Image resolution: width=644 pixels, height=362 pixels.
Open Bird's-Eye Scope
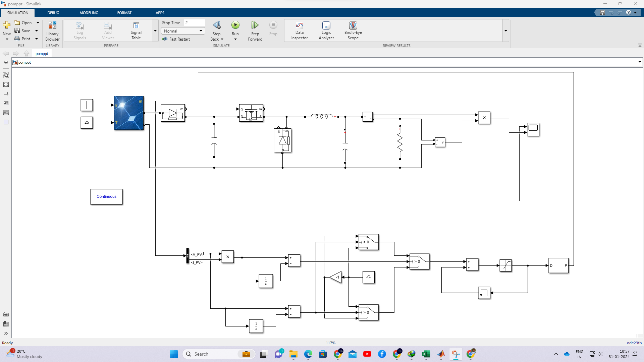(353, 30)
